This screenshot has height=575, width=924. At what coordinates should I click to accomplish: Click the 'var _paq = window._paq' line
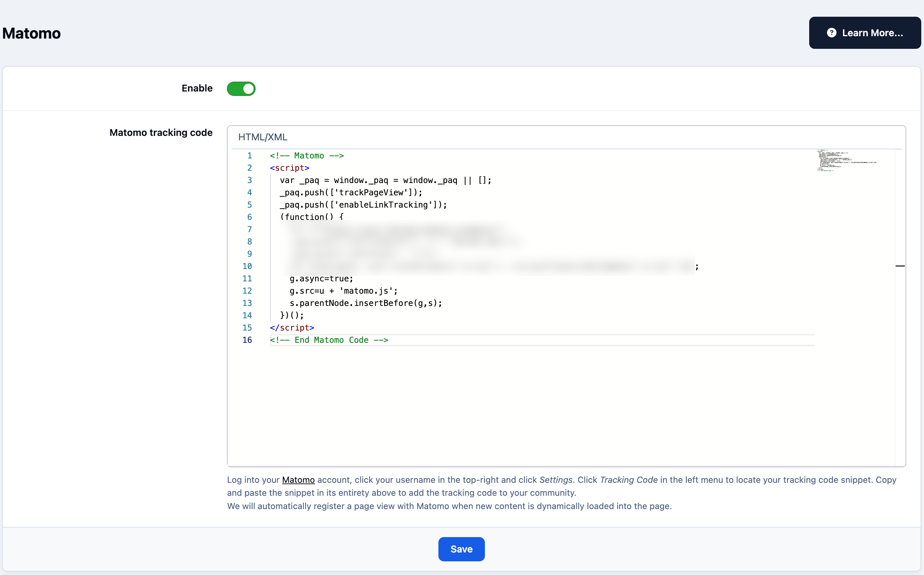(x=385, y=180)
